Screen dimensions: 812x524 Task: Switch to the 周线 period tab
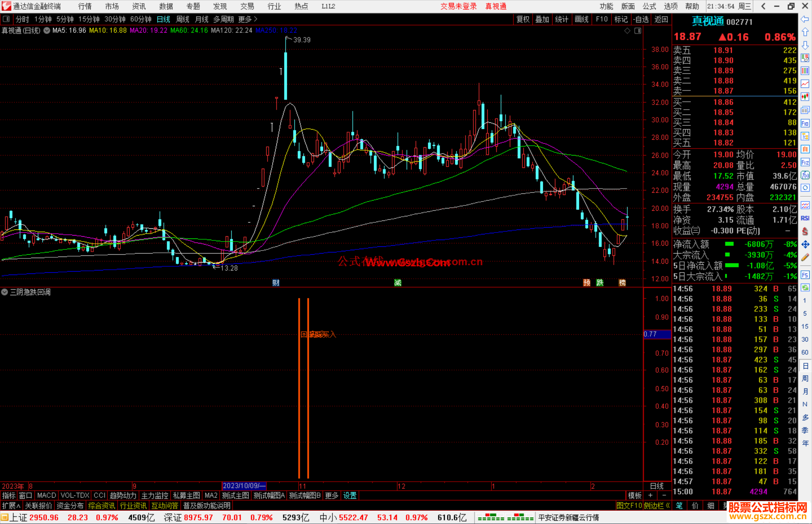[183, 19]
